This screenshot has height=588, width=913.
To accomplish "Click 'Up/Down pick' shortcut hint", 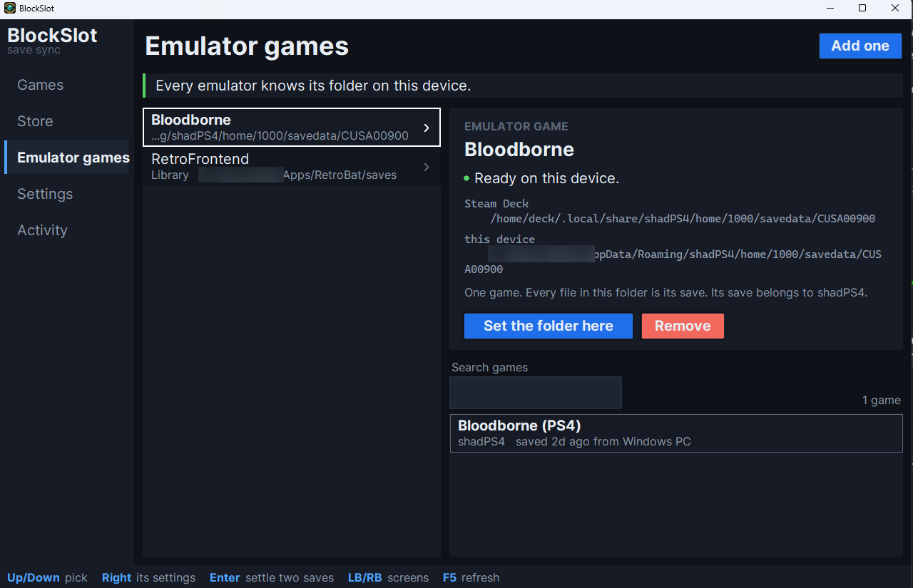I will click(47, 577).
